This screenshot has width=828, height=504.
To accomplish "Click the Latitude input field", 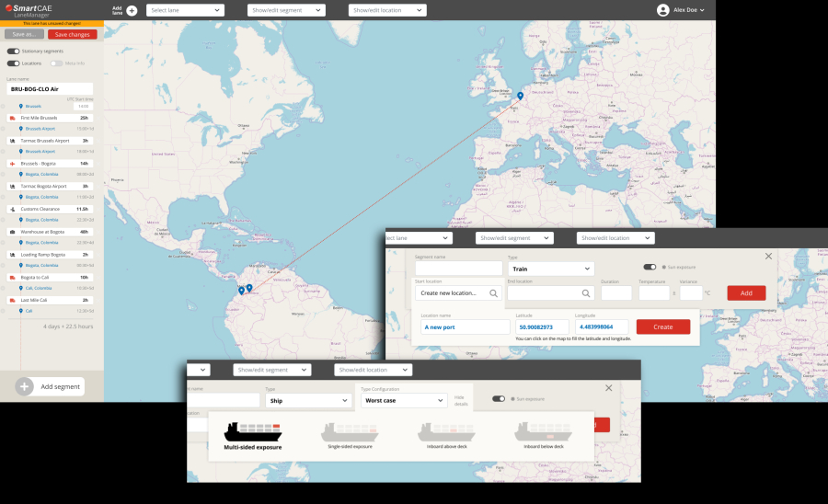I will point(541,326).
